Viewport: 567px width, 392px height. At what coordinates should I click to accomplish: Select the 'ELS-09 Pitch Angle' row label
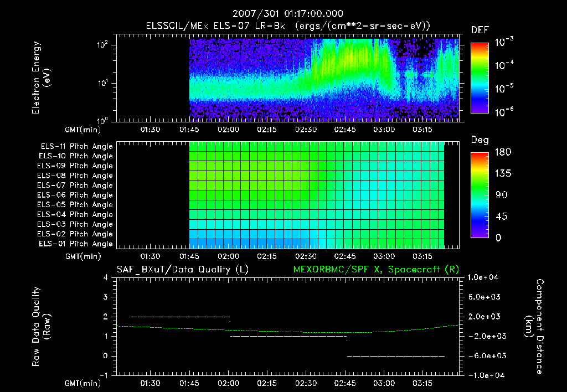click(x=75, y=166)
